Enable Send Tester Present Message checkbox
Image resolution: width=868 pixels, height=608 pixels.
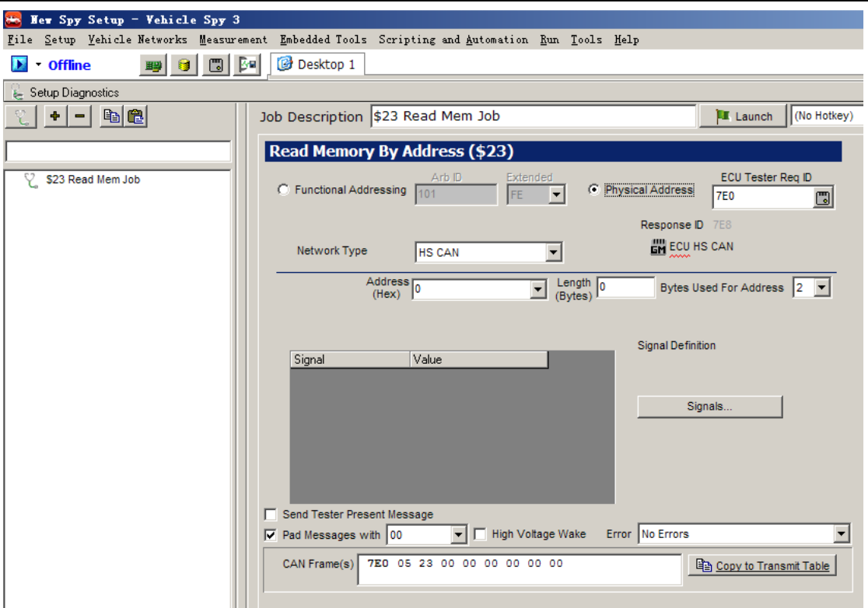click(x=271, y=515)
